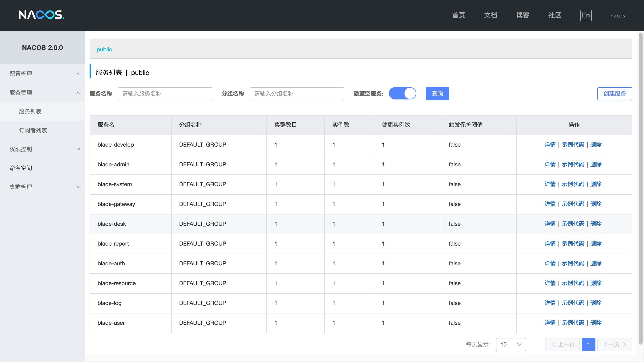Expand 配置管理 chevron in sidebar
This screenshot has height=362, width=644.
78,74
